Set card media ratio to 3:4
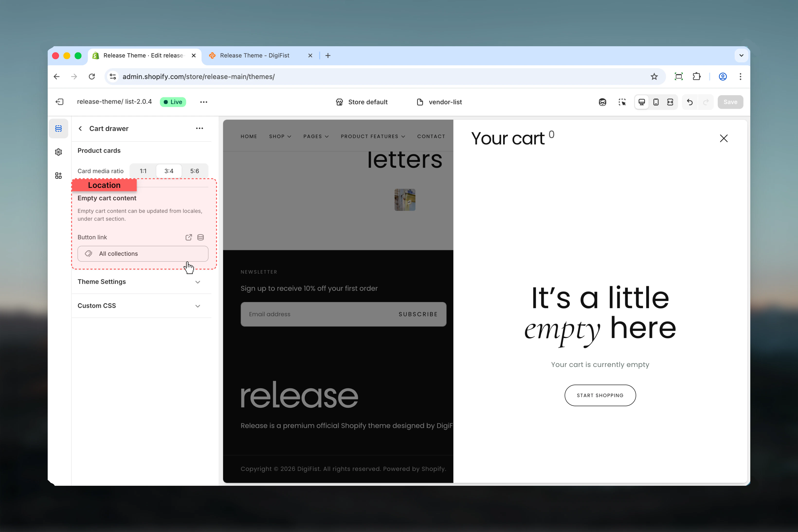This screenshot has width=798, height=532. coord(169,171)
